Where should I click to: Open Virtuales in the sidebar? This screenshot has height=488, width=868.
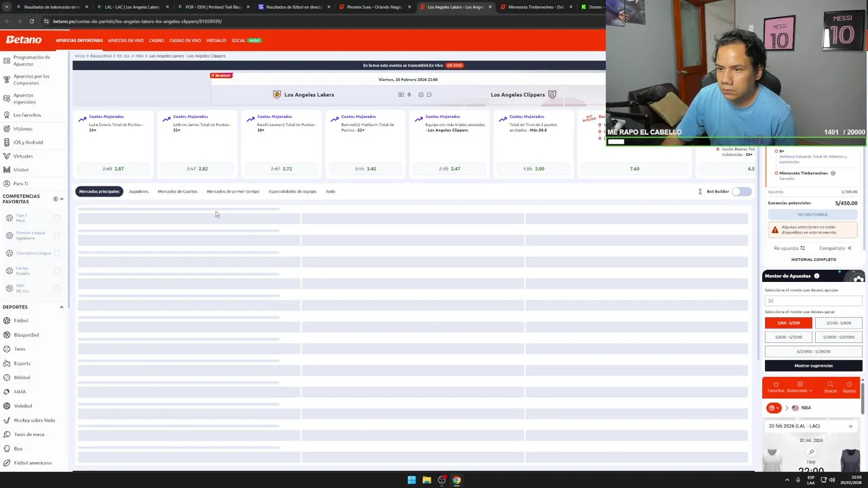pyautogui.click(x=23, y=156)
